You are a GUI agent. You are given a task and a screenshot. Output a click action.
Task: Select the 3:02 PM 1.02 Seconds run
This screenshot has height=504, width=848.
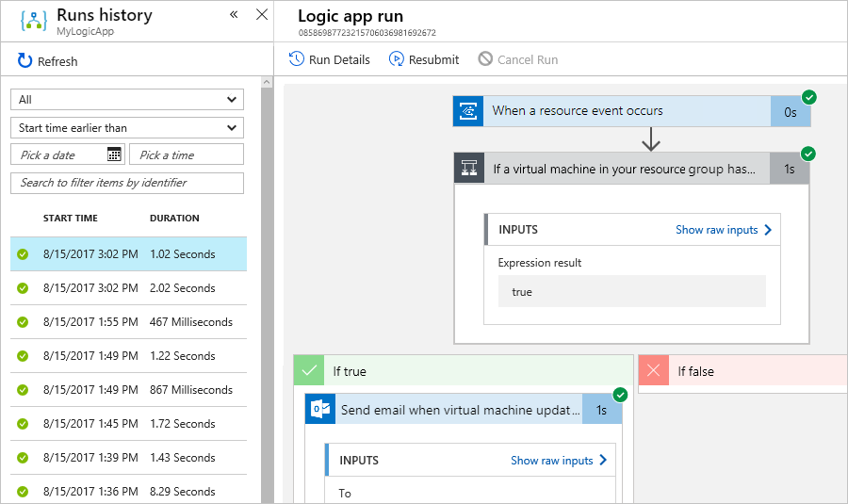(129, 253)
